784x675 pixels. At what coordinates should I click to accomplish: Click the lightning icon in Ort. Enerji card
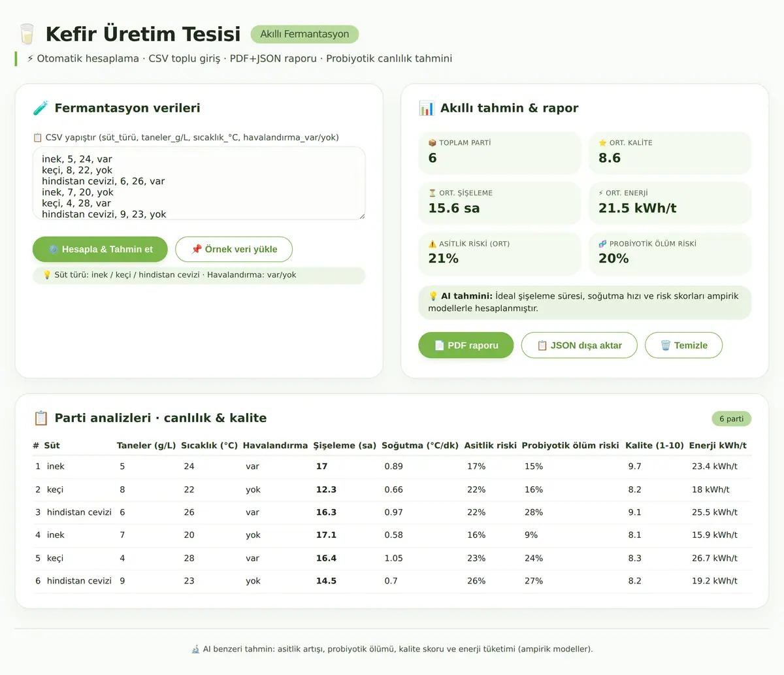click(x=601, y=193)
